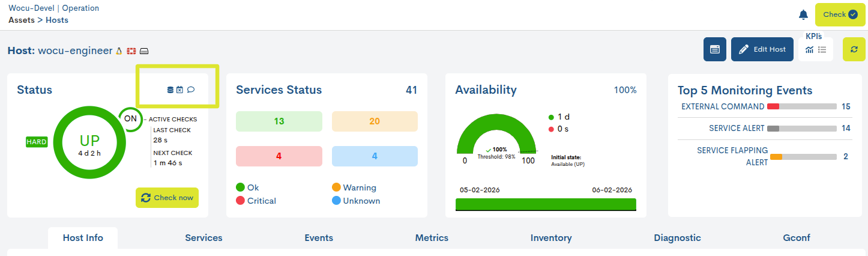This screenshot has width=868, height=256.
Task: Click the refresh icon button at top right
Action: (854, 49)
